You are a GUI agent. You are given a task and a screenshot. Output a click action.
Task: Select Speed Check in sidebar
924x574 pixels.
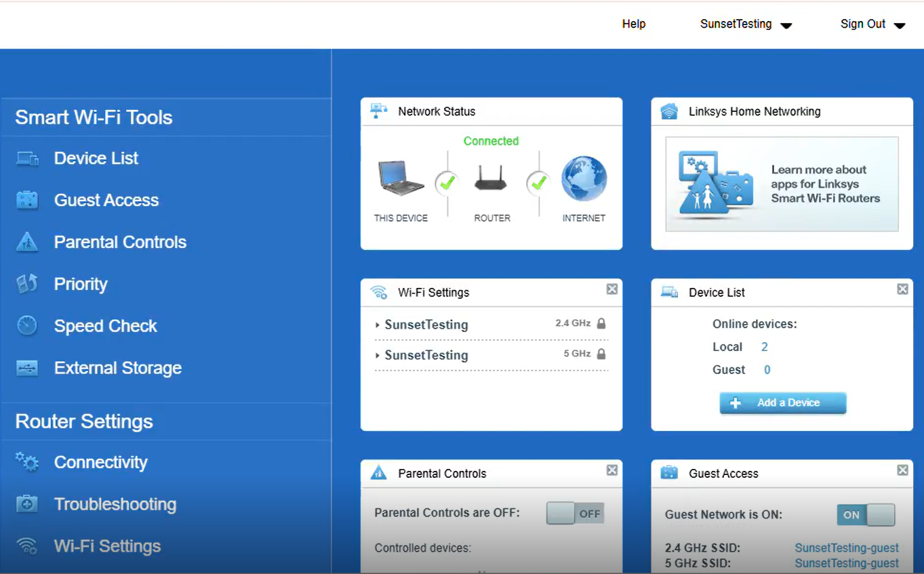pyautogui.click(x=106, y=326)
